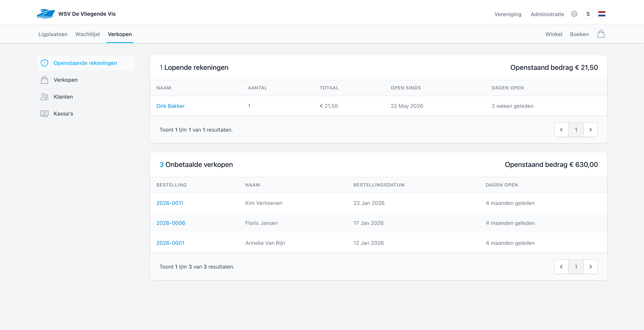
Task: Select page 1 in Onbetaalde verkopen pagination
Action: tap(576, 267)
